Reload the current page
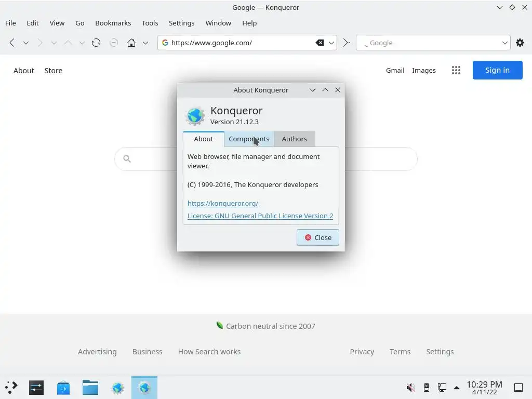The width and height of the screenshot is (532, 399). coord(96,43)
